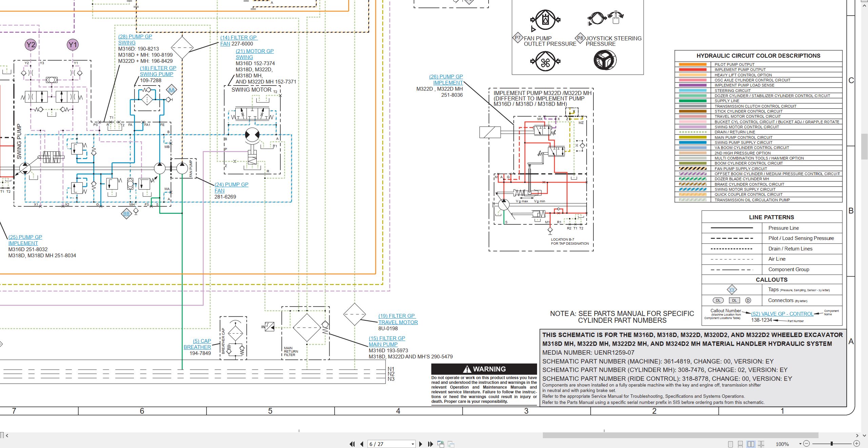The image size is (868, 448).
Task: Open the (52) VALVE GP - CONTROL link
Action: [x=782, y=314]
